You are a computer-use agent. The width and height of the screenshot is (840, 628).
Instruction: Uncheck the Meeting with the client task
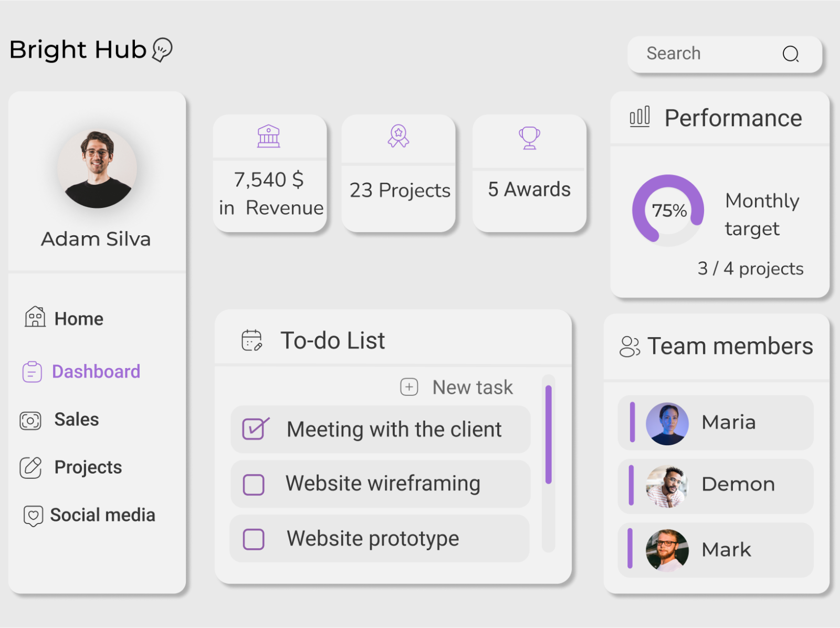pyautogui.click(x=255, y=429)
